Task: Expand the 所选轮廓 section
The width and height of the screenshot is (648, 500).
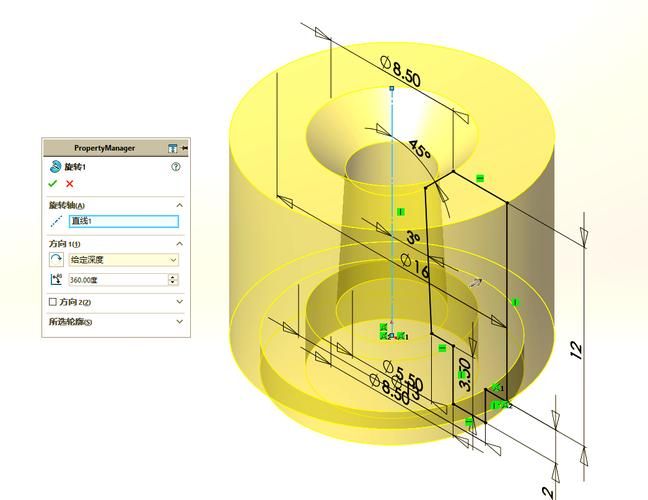Action: pos(180,322)
